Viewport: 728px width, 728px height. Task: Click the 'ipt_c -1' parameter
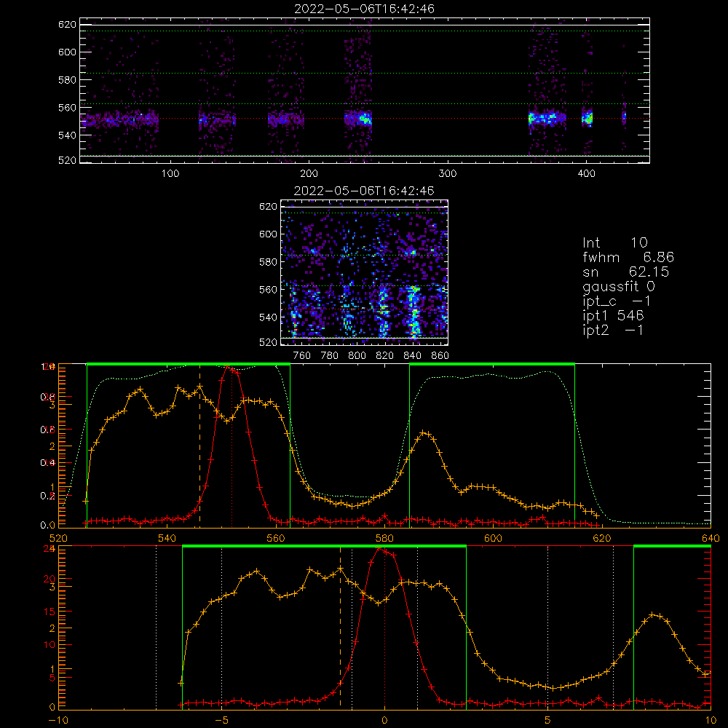(617, 301)
